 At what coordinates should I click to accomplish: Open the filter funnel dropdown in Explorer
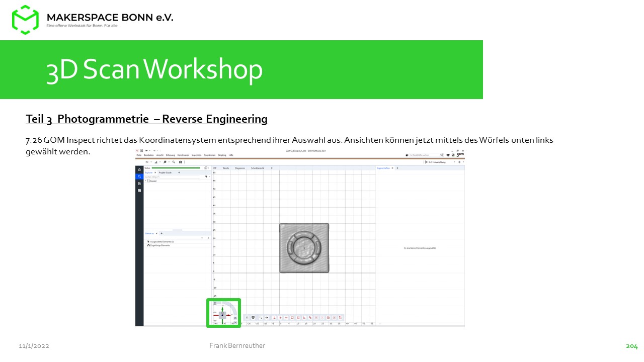coord(207,177)
